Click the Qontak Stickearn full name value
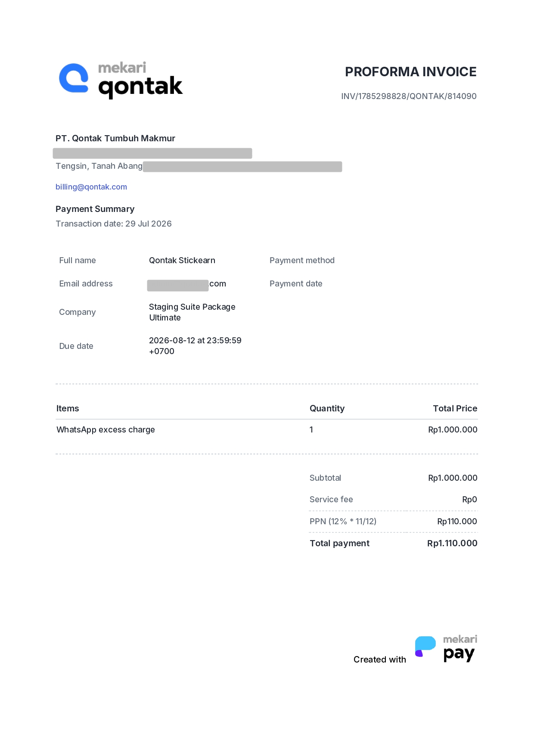534x756 pixels. click(182, 260)
